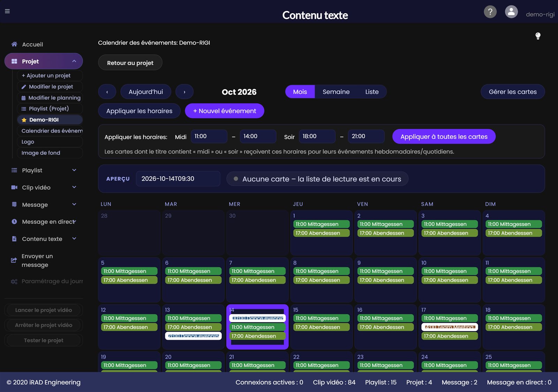Image resolution: width=558 pixels, height=392 pixels.
Task: Edit the Soir end time 21:00 field
Action: [366, 136]
